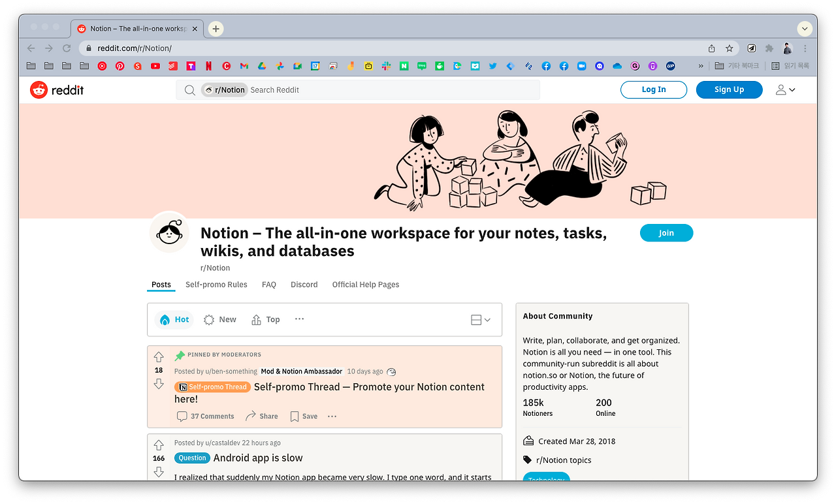Click the address bar URL

coord(135,48)
